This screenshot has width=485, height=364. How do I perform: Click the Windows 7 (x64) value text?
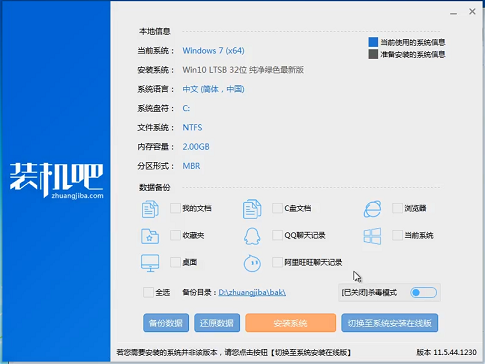point(213,51)
